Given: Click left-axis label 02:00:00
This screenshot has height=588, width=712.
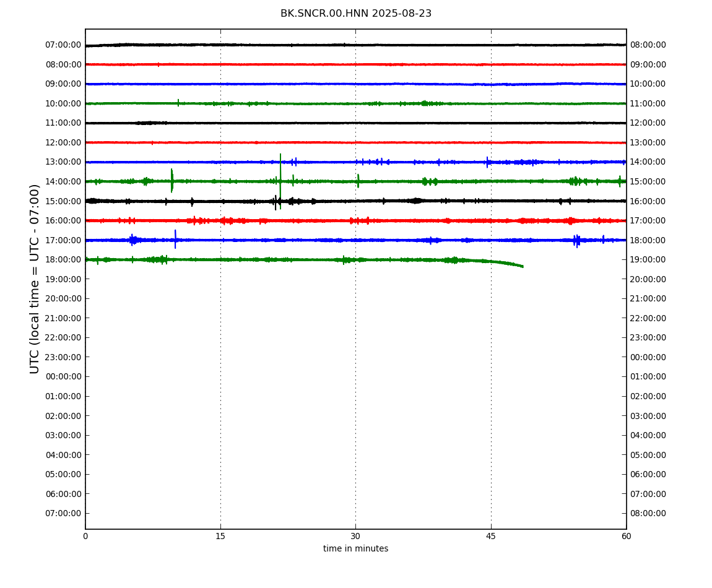Looking at the screenshot, I should point(64,416).
